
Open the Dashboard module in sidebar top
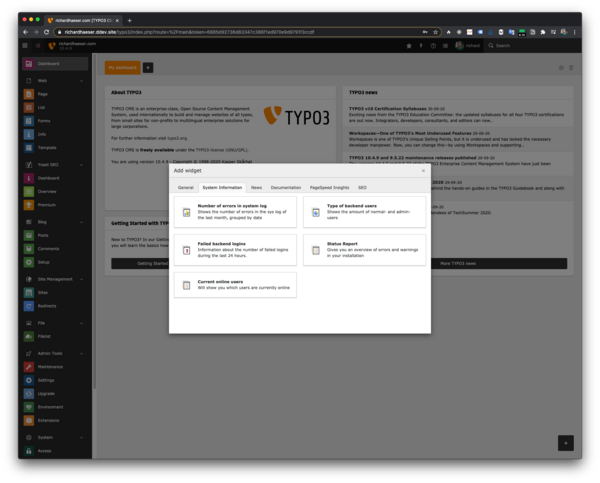(55, 64)
